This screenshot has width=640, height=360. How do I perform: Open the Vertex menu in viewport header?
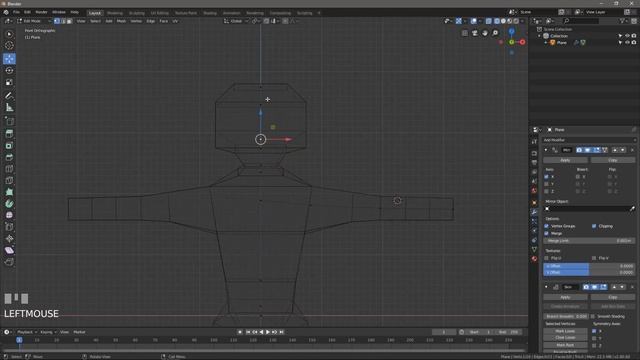point(136,21)
